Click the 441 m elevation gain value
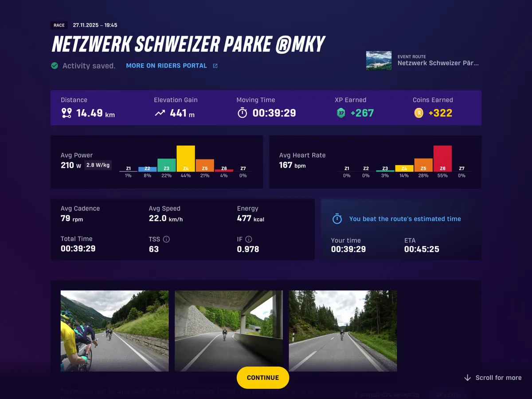 coord(182,113)
